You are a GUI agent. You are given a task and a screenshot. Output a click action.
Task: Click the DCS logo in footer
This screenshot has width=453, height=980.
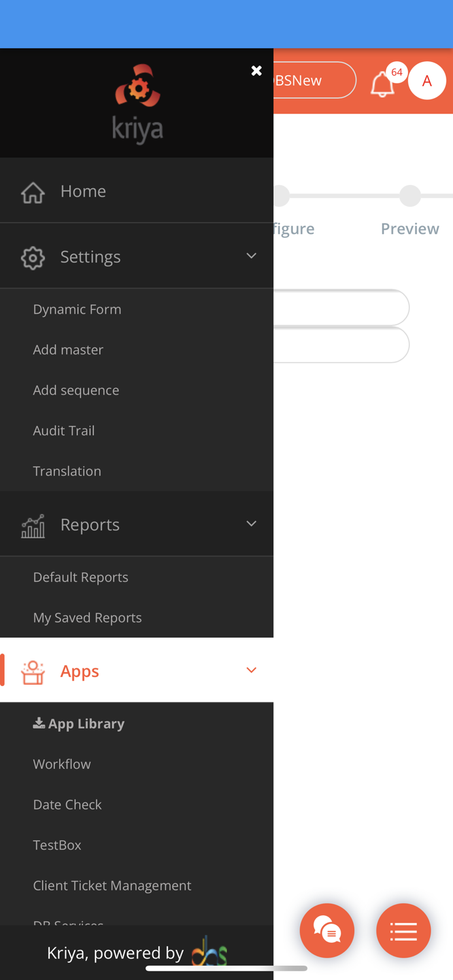(x=209, y=952)
